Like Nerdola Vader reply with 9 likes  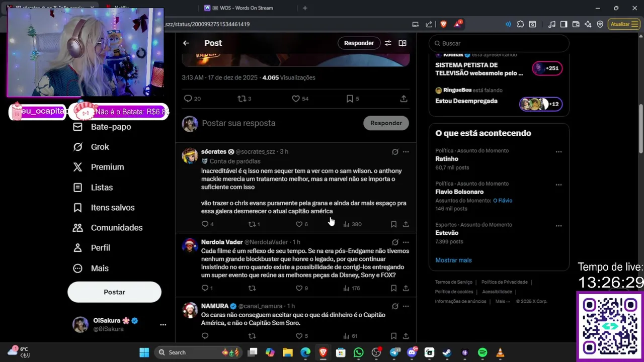click(x=302, y=288)
